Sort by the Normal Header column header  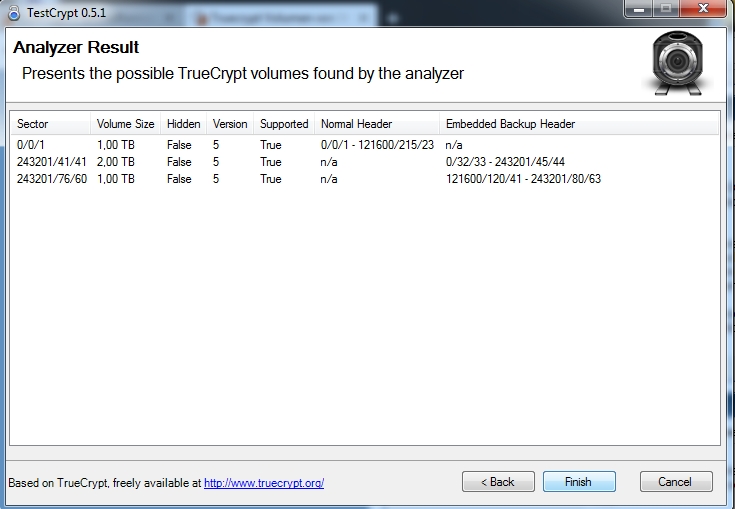click(x=377, y=124)
